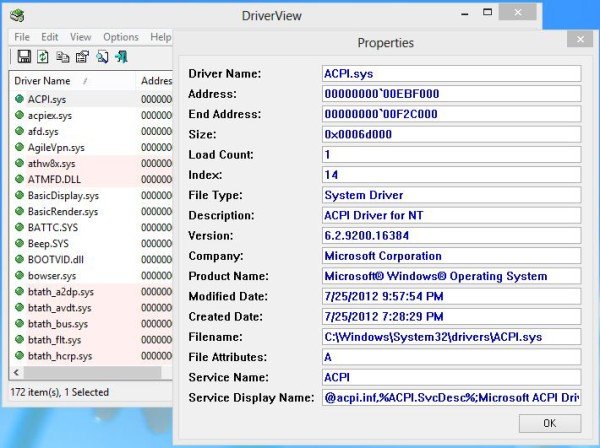
Task: Click the Copy selected items icon
Action: click(x=63, y=57)
